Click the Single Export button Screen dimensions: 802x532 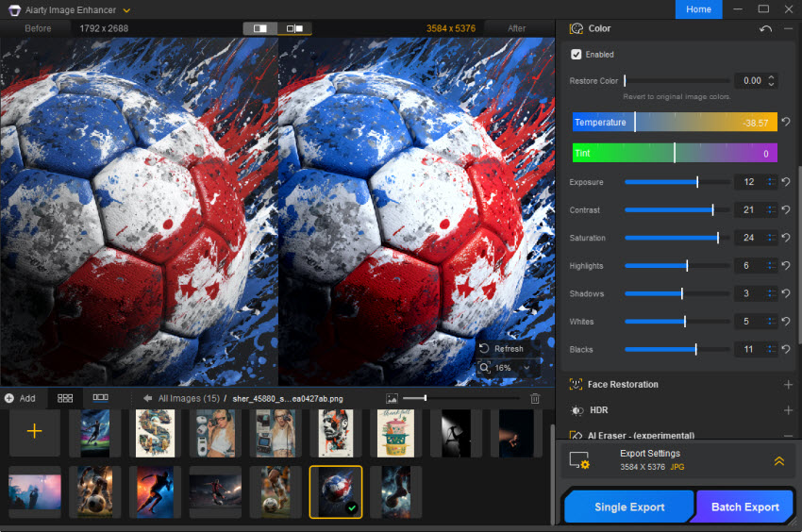(629, 507)
